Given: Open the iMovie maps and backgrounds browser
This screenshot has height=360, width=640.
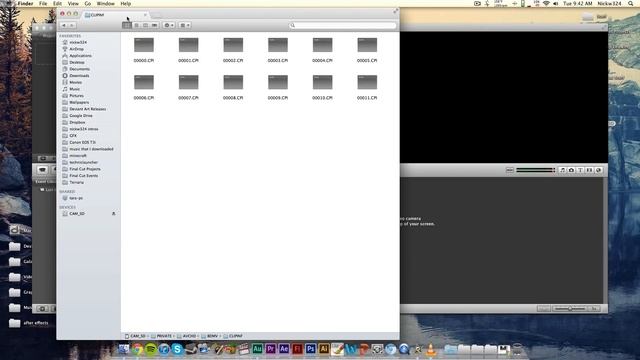Looking at the screenshot, I should (x=598, y=170).
